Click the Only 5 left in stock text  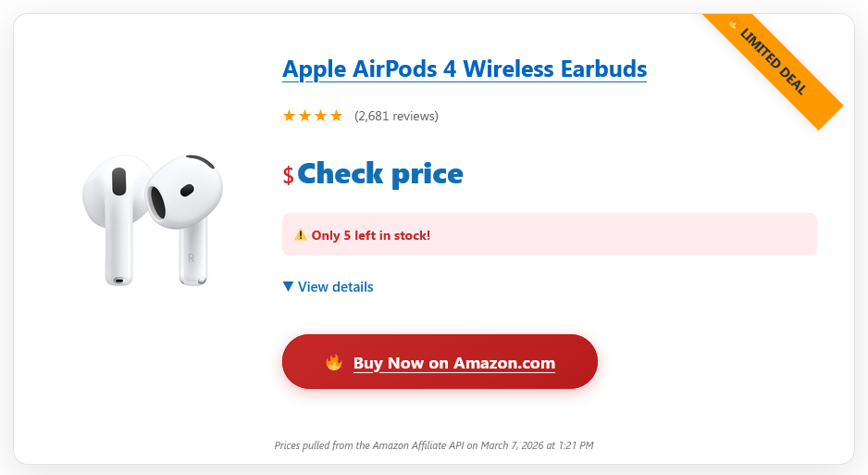[370, 235]
